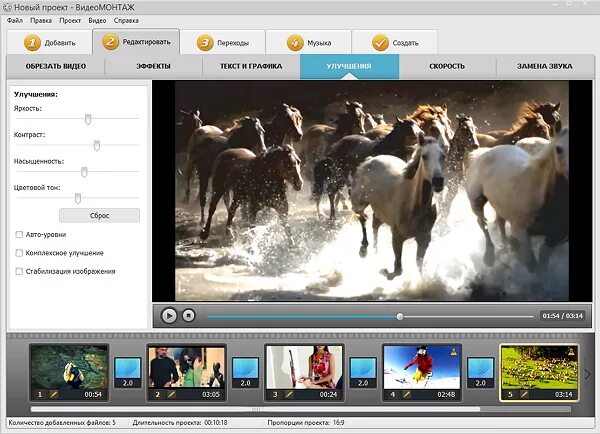The image size is (600, 434).
Task: Click the video playback position handle
Action: tap(400, 317)
